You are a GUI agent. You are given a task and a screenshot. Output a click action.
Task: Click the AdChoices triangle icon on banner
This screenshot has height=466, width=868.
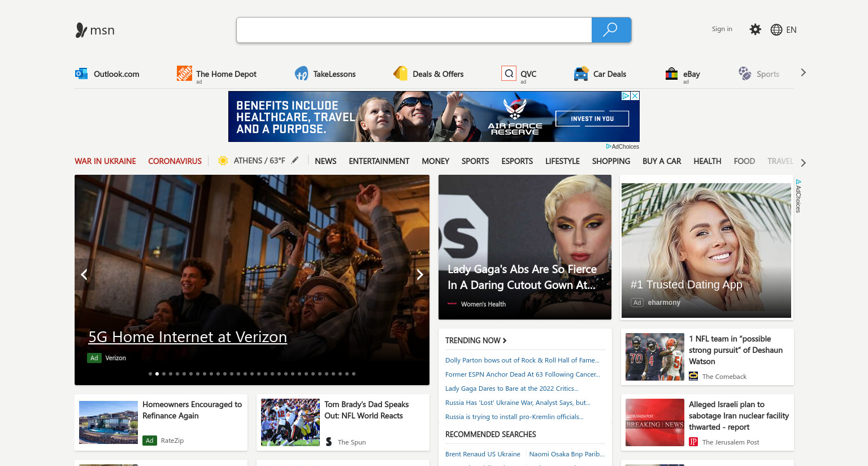pos(626,96)
